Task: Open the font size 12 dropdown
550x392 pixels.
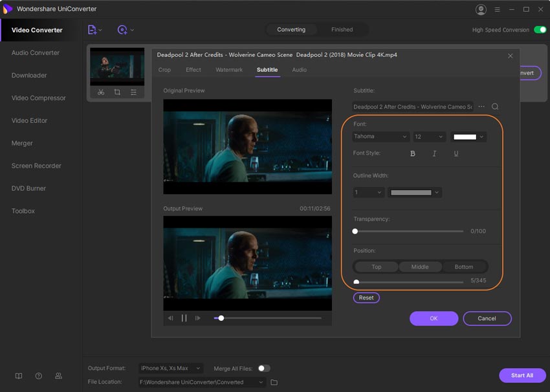Action: pos(429,136)
